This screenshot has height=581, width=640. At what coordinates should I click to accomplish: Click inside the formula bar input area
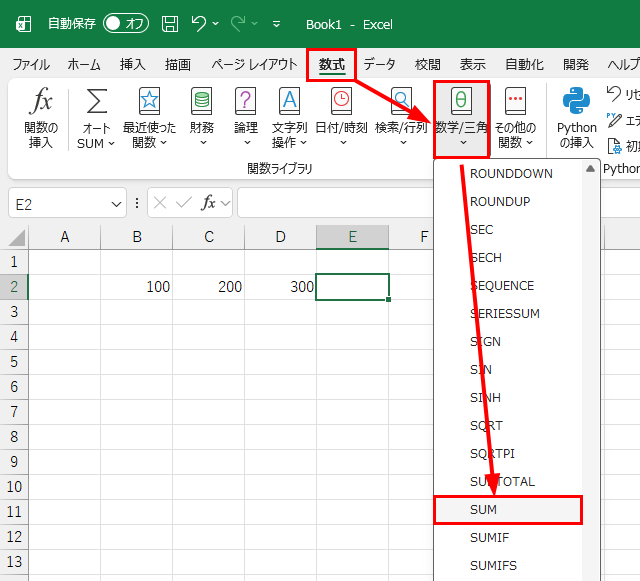coord(335,203)
